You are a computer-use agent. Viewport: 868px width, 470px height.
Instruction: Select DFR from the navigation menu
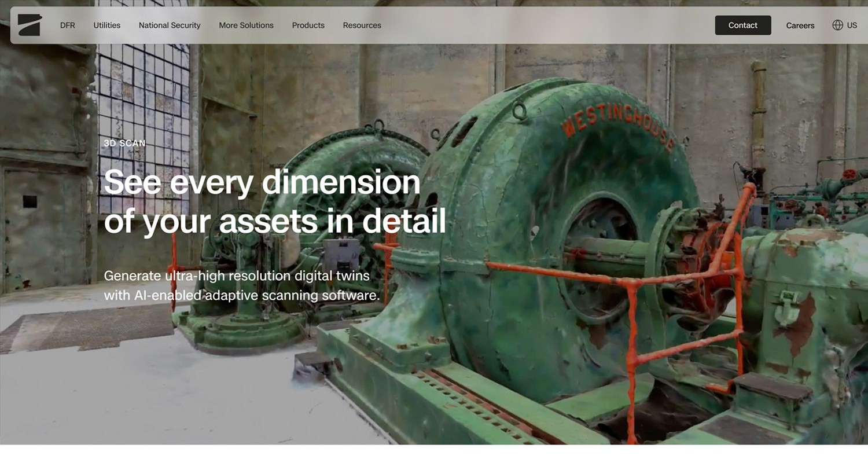tap(67, 25)
